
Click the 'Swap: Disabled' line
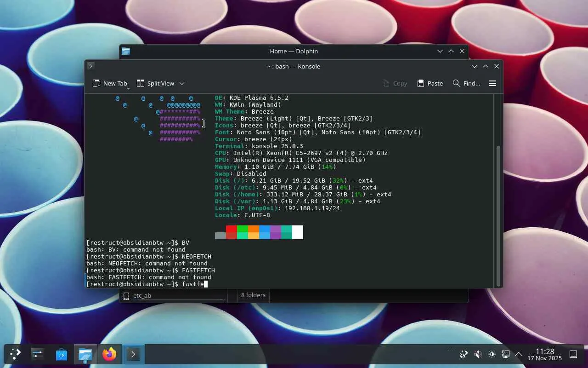click(241, 174)
